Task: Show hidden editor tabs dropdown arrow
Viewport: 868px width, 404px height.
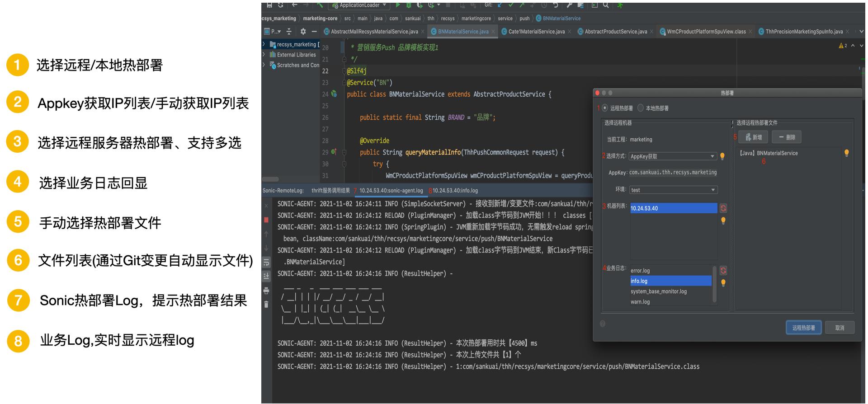Action: click(861, 32)
